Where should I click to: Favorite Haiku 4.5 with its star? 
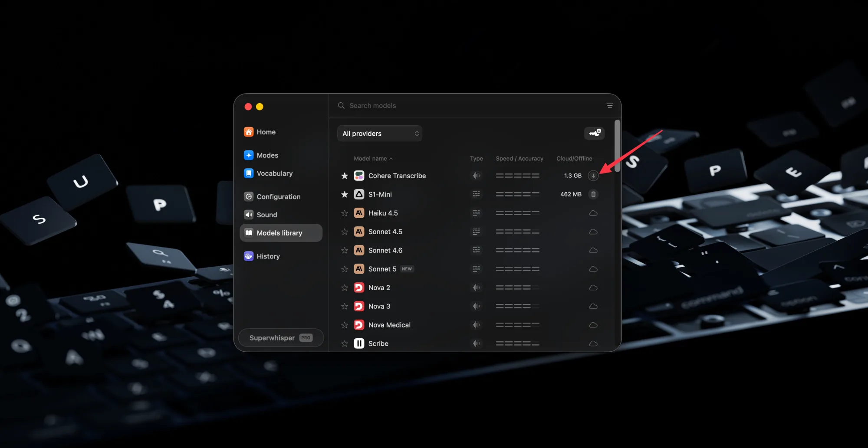tap(345, 213)
